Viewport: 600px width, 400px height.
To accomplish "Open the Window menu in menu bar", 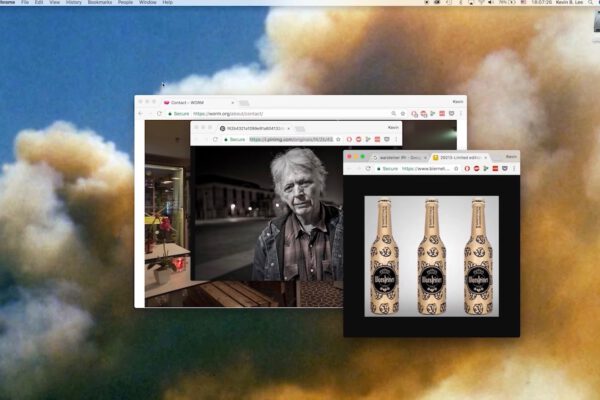I will click(x=148, y=3).
